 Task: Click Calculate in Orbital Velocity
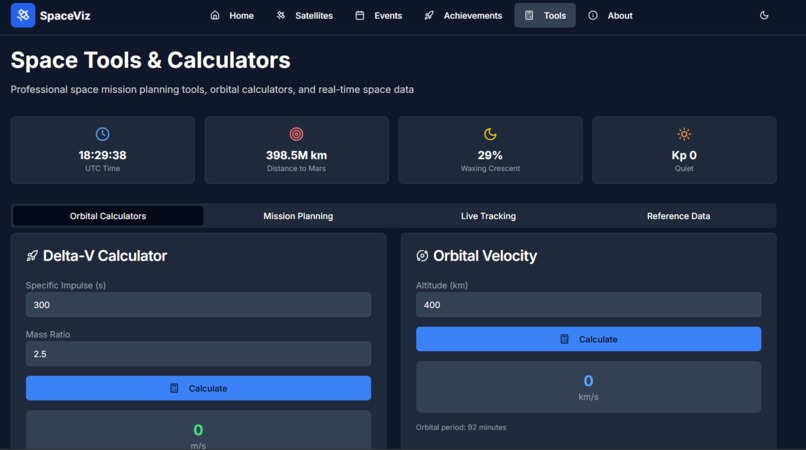[589, 339]
